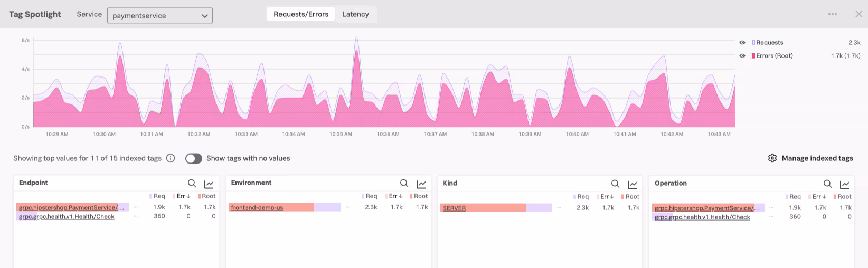Click the SERVER kind value link

(x=454, y=208)
